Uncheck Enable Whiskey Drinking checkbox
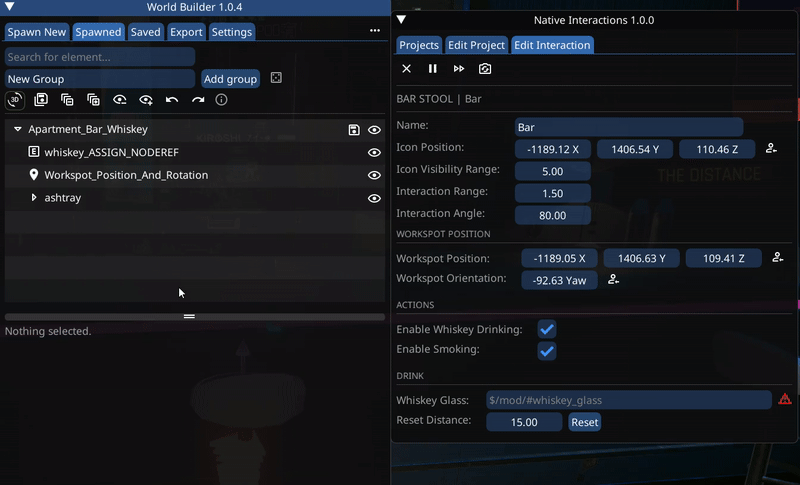The width and height of the screenshot is (800, 485). pos(547,329)
